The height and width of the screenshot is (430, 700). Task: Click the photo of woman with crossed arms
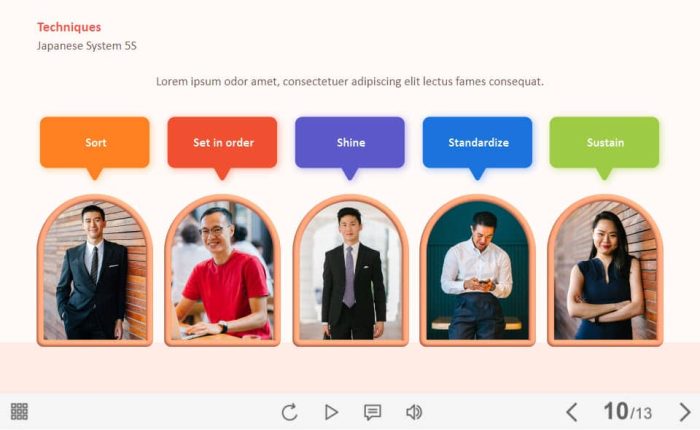point(605,271)
